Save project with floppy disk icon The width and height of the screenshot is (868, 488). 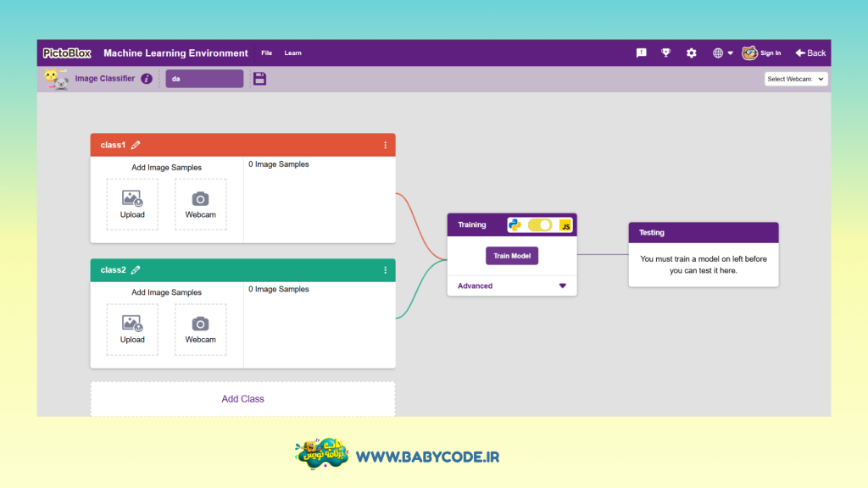[x=259, y=79]
